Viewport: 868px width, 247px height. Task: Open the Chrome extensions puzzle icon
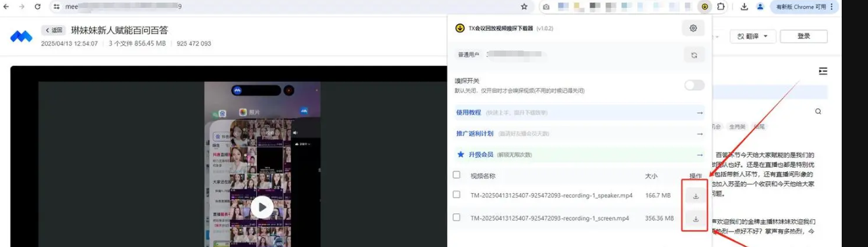(x=721, y=7)
